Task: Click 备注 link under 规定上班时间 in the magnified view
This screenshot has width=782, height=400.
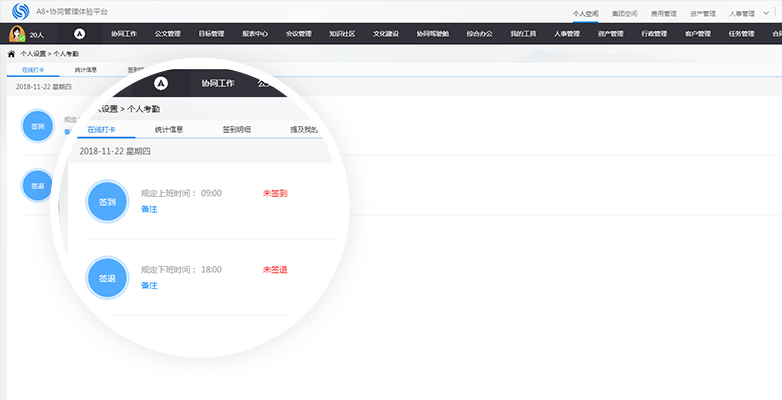Action: tap(149, 208)
